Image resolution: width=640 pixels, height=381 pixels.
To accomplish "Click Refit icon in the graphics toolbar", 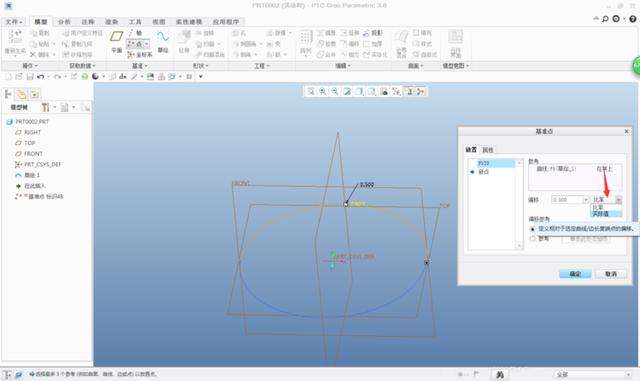I will (311, 91).
